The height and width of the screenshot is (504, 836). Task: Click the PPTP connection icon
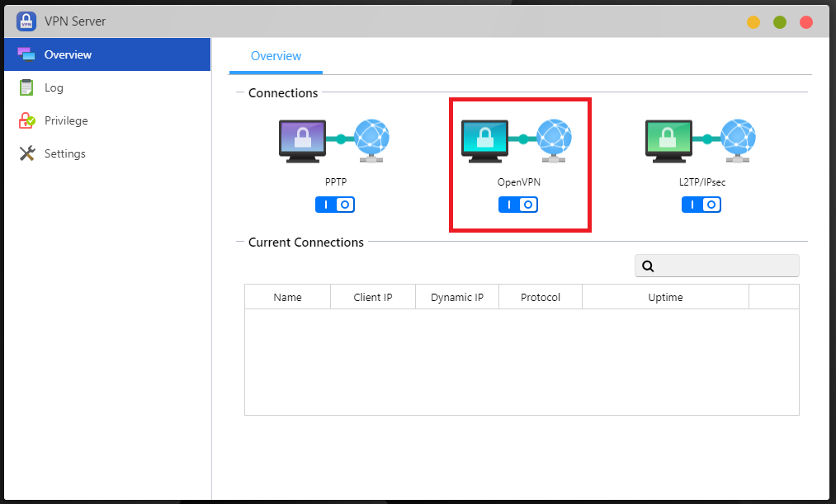pos(334,141)
